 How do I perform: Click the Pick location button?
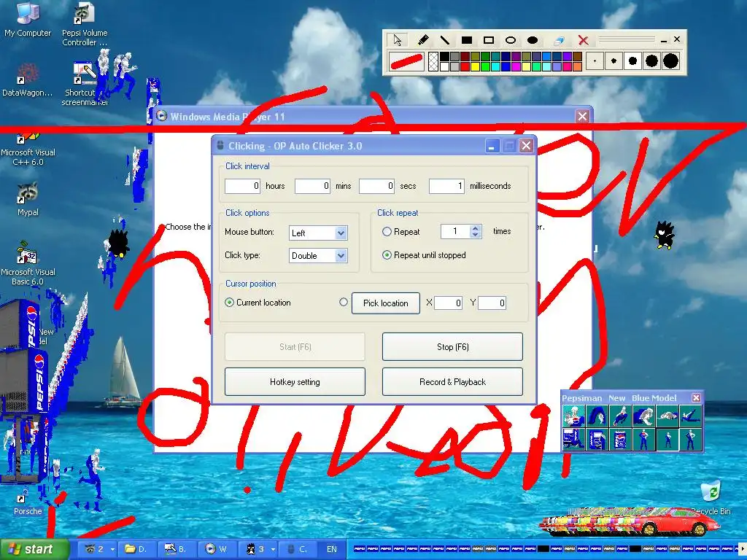[x=385, y=303]
